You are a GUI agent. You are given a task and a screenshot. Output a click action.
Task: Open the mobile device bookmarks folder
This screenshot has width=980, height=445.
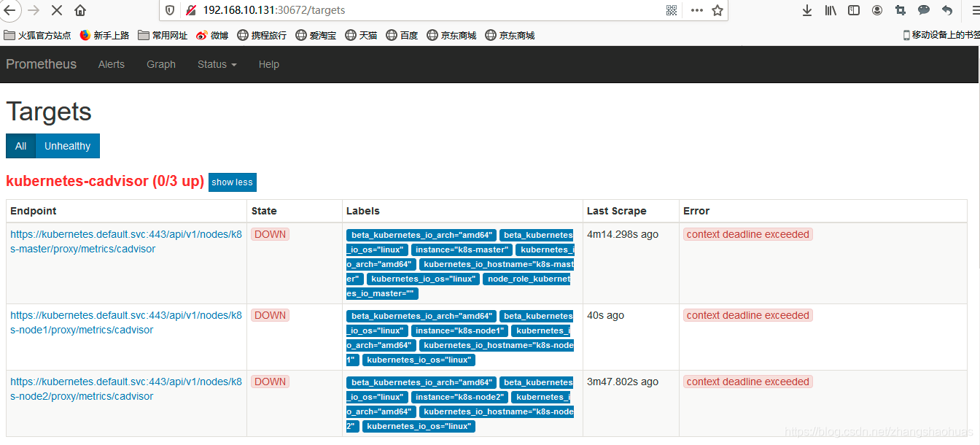pyautogui.click(x=941, y=35)
